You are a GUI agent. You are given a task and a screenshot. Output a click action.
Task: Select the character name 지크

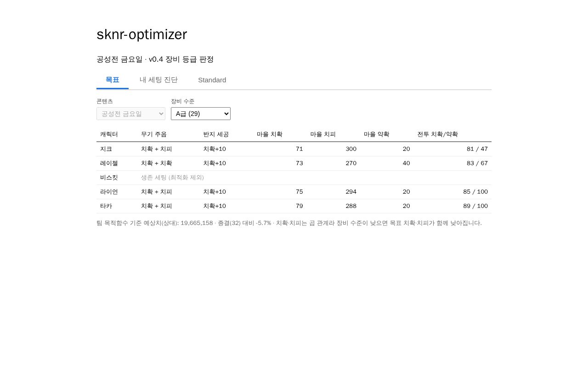click(106, 149)
